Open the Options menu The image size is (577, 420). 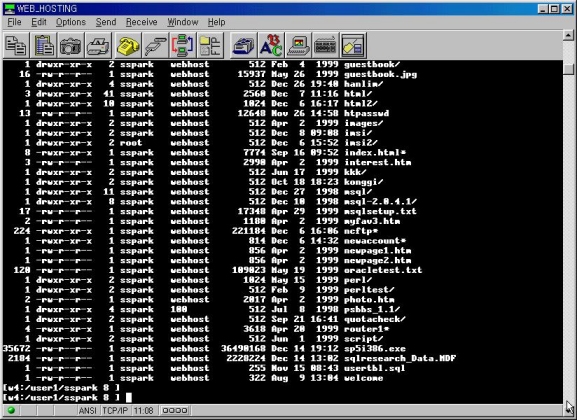point(71,22)
